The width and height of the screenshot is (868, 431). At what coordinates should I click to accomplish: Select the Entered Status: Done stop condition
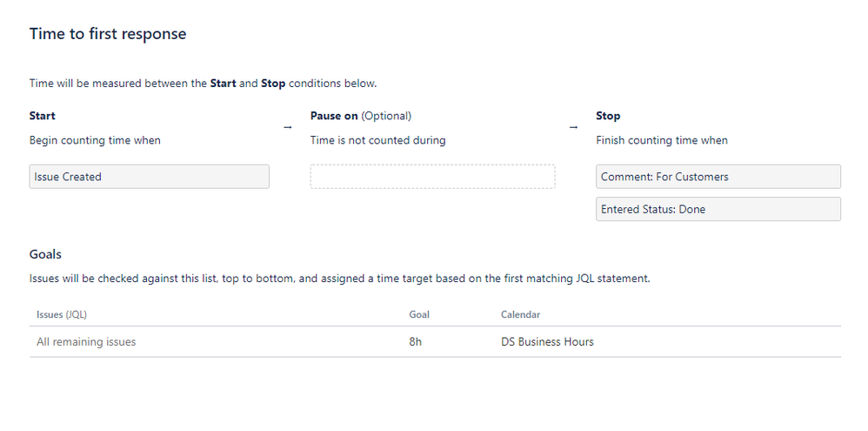point(718,210)
